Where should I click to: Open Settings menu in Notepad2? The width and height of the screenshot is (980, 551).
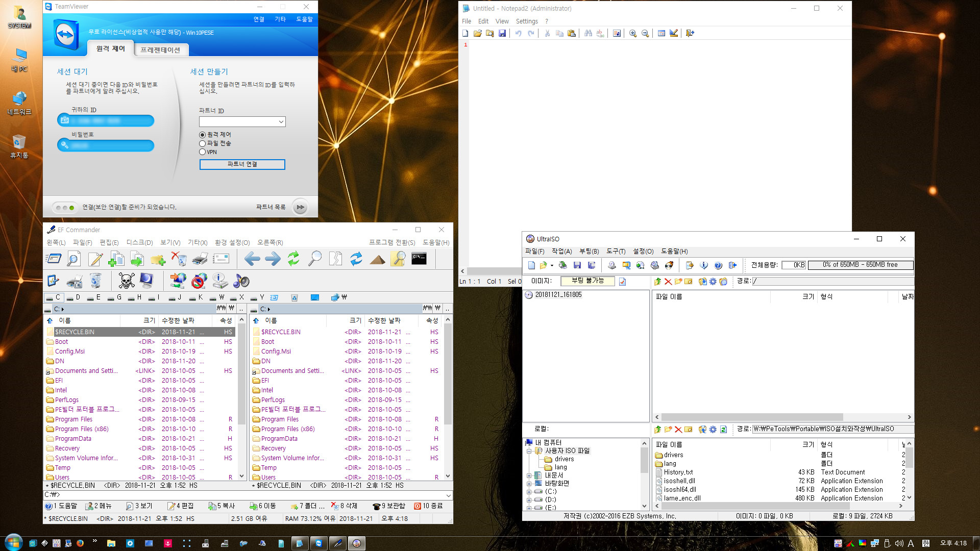coord(527,21)
